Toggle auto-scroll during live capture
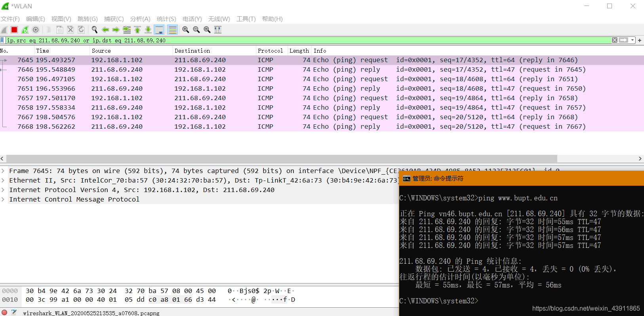 (159, 30)
